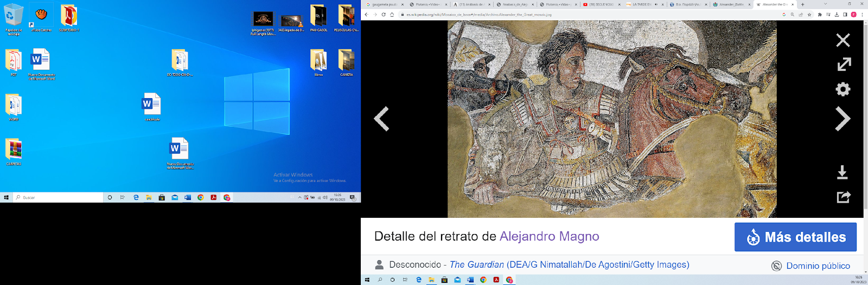Open Chrome extensions puzzle icon
Viewport: 868px width, 285px height.
coord(820,15)
